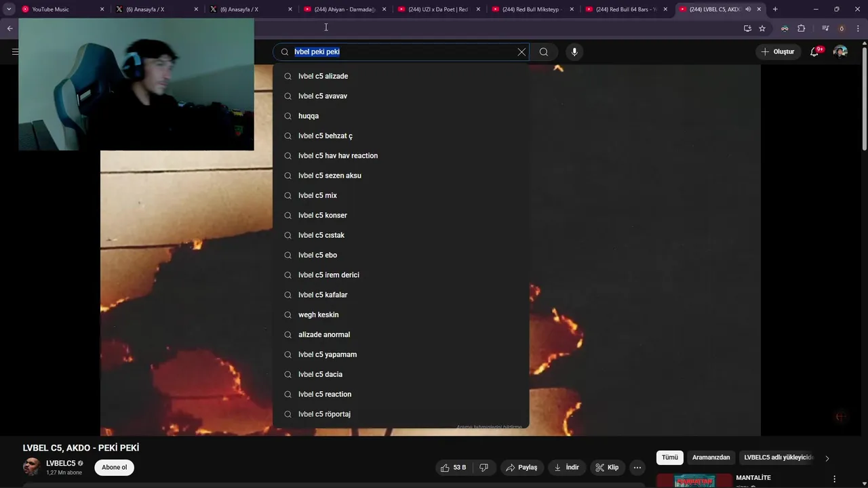Click the 'Oluştur' create button
Image resolution: width=868 pixels, height=488 pixels.
click(777, 52)
